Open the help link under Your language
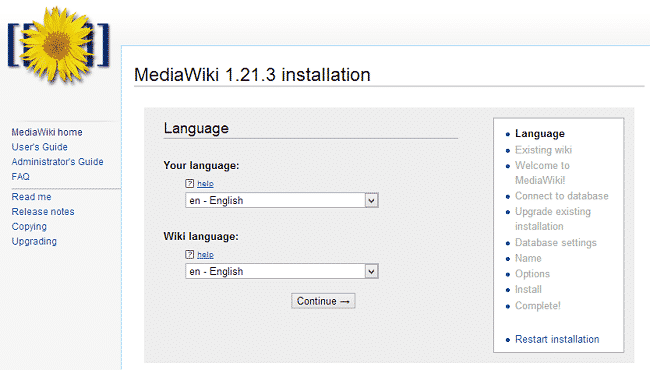The width and height of the screenshot is (650, 370). coord(205,183)
